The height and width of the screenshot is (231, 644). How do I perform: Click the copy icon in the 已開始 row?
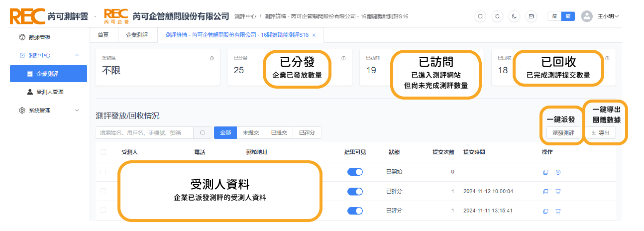click(545, 172)
